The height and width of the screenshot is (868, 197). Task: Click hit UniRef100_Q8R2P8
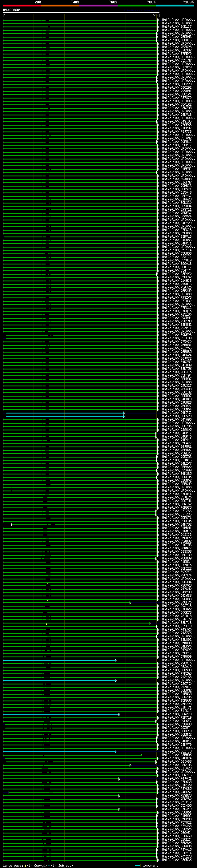[x=177, y=84]
